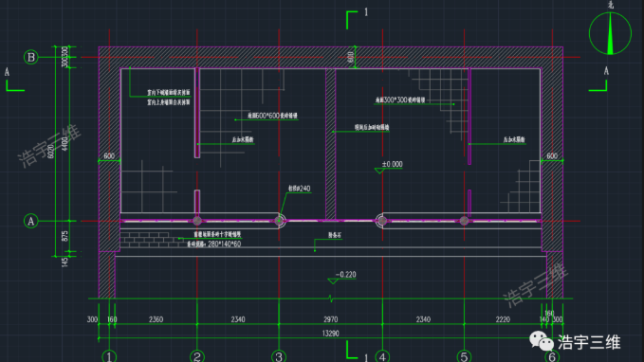The width and height of the screenshot is (644, 362).
Task: Click the 2970 dimension text
Action: pos(331,319)
